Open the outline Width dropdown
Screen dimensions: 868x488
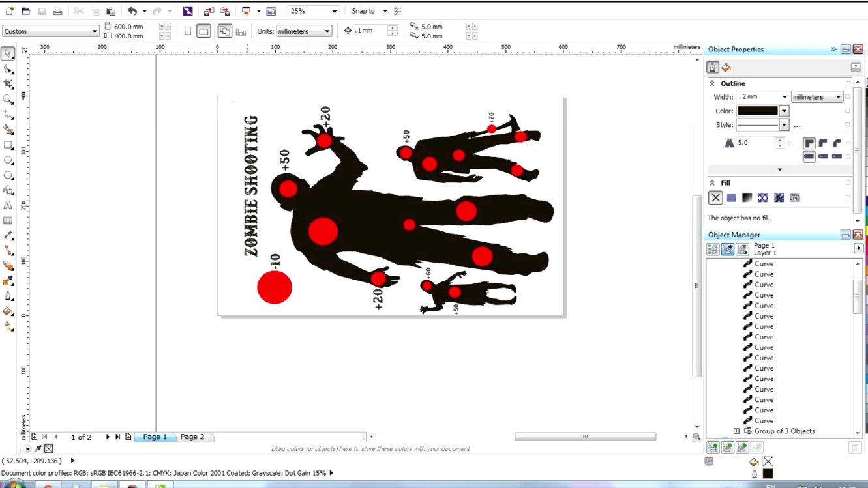coord(785,97)
